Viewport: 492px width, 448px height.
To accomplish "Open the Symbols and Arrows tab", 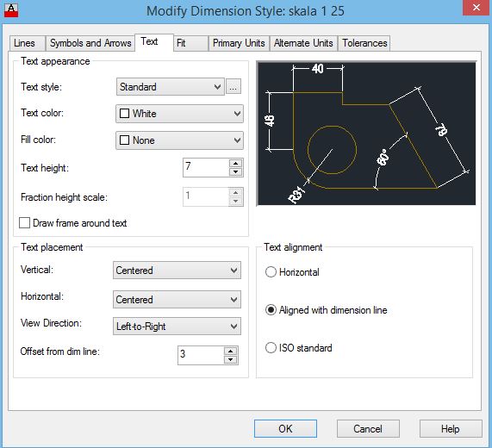I will (x=90, y=43).
